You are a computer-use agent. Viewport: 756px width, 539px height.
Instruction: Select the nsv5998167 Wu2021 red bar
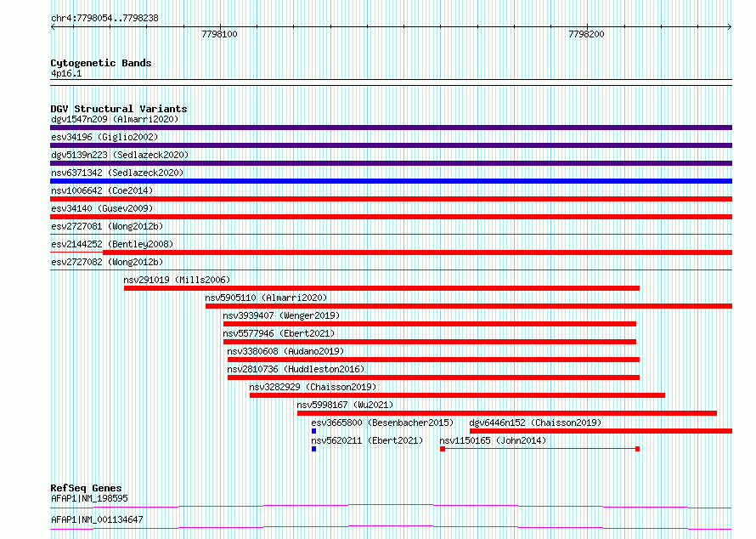click(507, 413)
